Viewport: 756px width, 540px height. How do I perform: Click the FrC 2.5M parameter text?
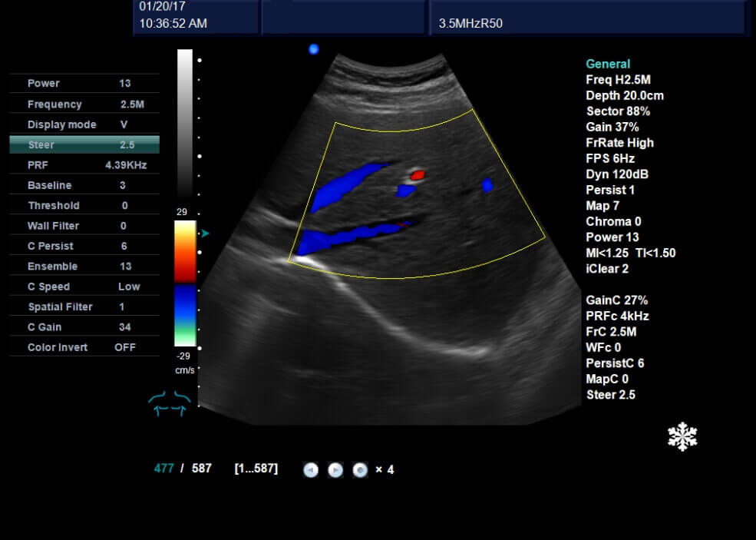pyautogui.click(x=611, y=332)
